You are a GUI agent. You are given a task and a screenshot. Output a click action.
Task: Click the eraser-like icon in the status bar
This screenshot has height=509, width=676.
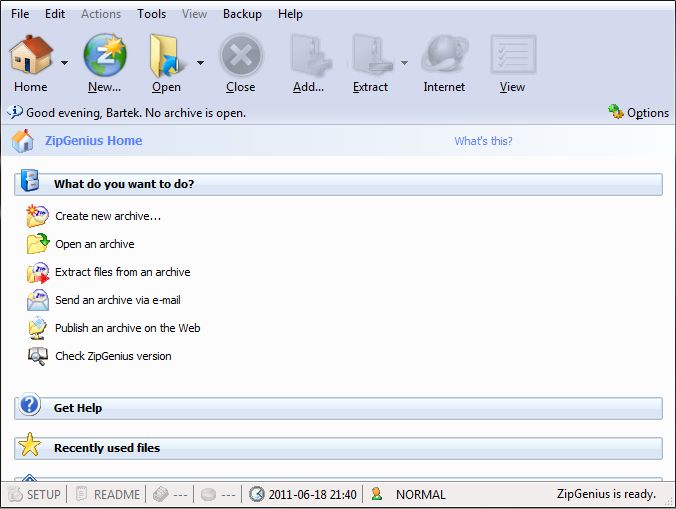(x=160, y=494)
